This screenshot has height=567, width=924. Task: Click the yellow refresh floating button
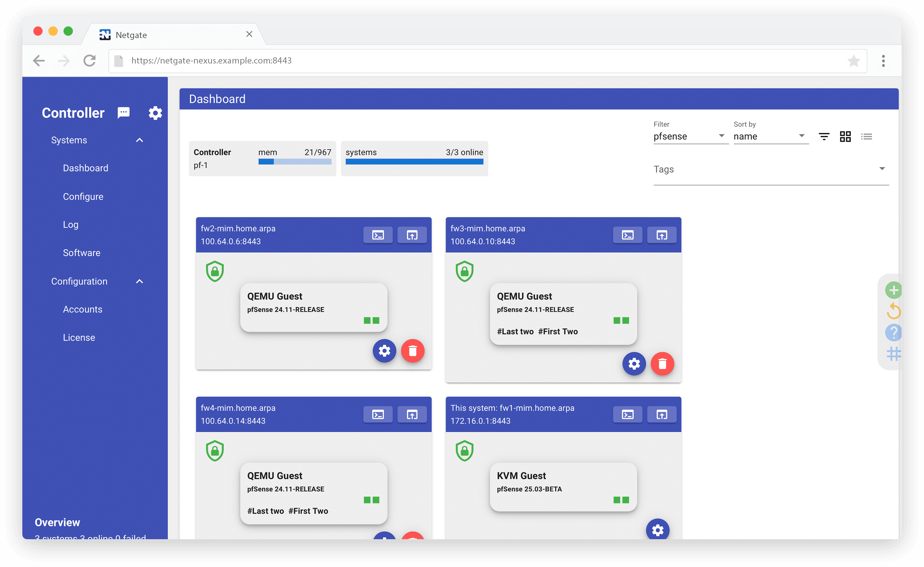pos(893,311)
